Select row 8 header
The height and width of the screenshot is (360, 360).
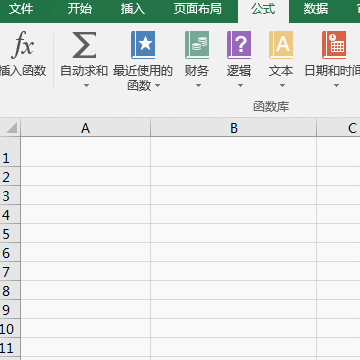point(10,290)
